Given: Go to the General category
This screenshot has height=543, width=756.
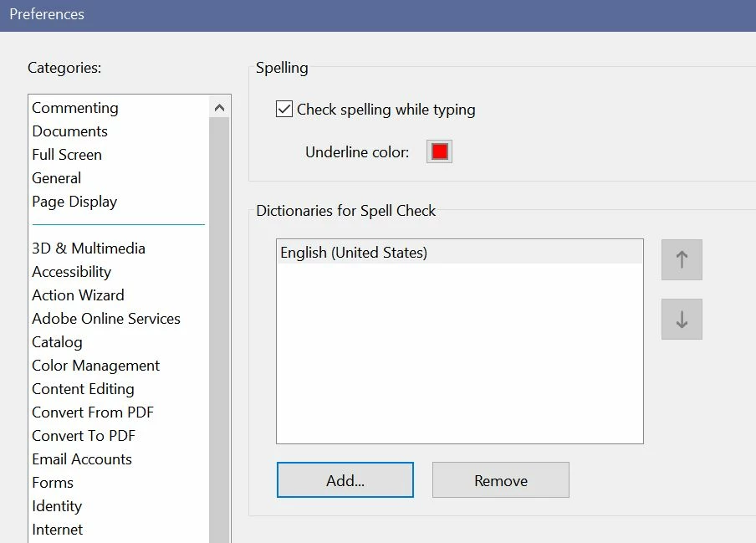Looking at the screenshot, I should coord(56,178).
